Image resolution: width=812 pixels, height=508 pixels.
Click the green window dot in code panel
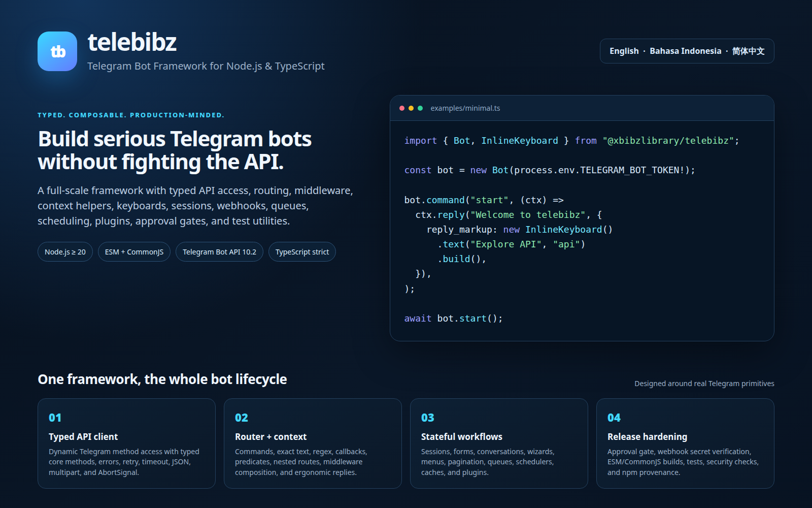point(420,108)
